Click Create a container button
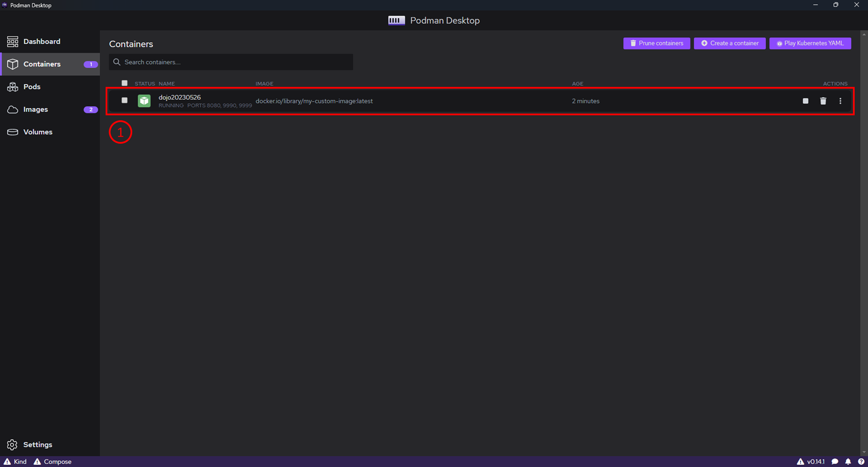Screen dimensions: 868x467 [x=730, y=43]
